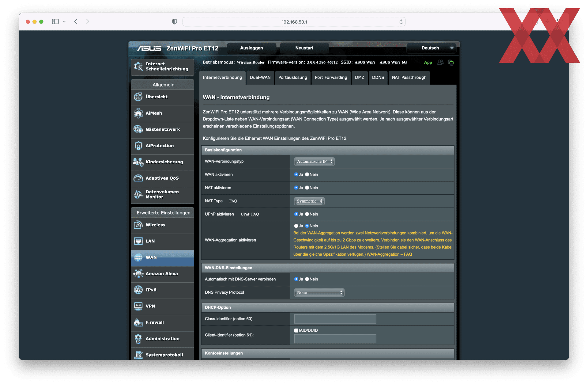Open the Firewall flame icon

tap(138, 322)
